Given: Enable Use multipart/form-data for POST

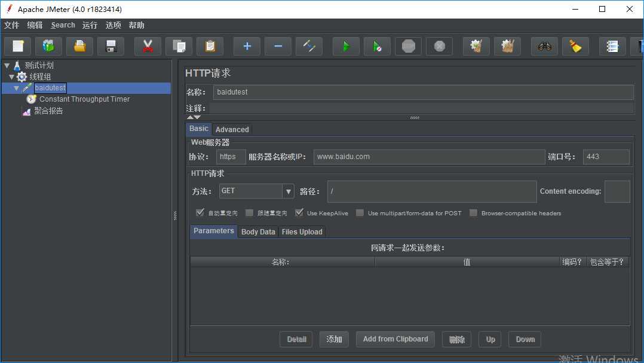Looking at the screenshot, I should point(360,212).
